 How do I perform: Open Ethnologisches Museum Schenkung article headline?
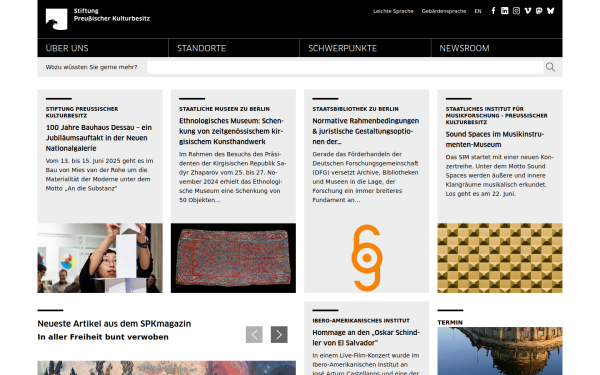coord(232,131)
